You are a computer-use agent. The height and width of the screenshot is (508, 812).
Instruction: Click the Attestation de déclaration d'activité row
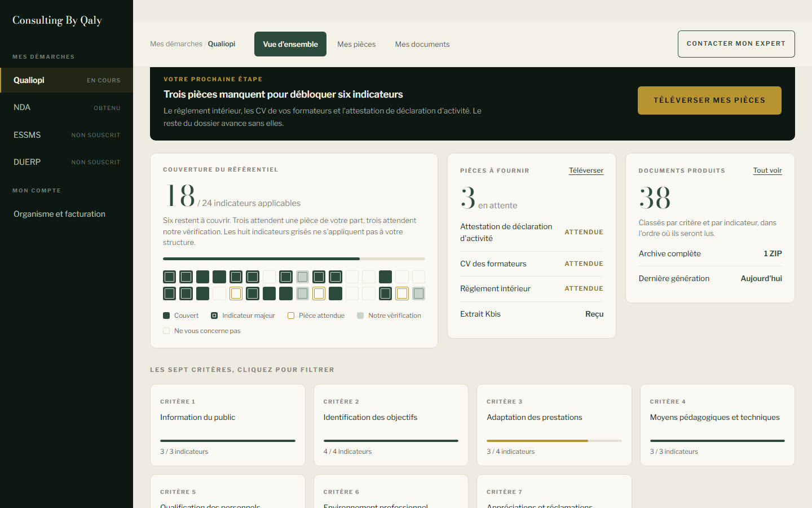click(532, 233)
